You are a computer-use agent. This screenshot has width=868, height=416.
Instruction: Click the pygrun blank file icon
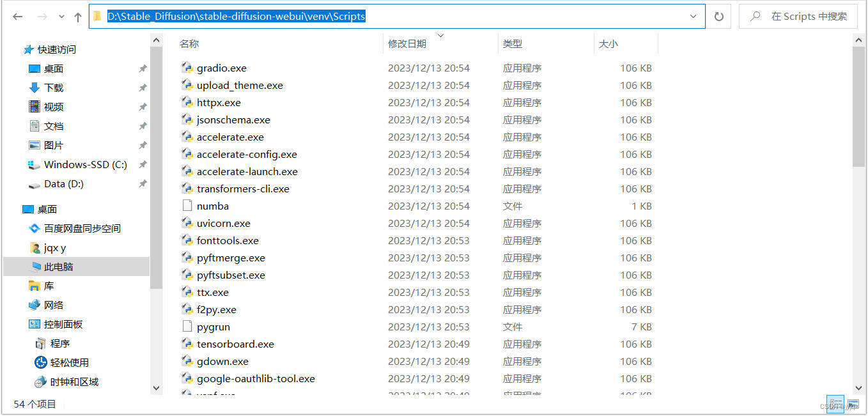(x=187, y=326)
